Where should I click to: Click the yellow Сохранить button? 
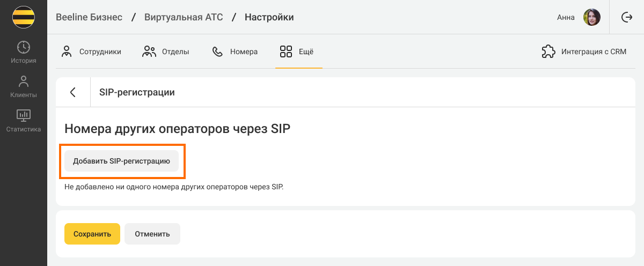(92, 234)
